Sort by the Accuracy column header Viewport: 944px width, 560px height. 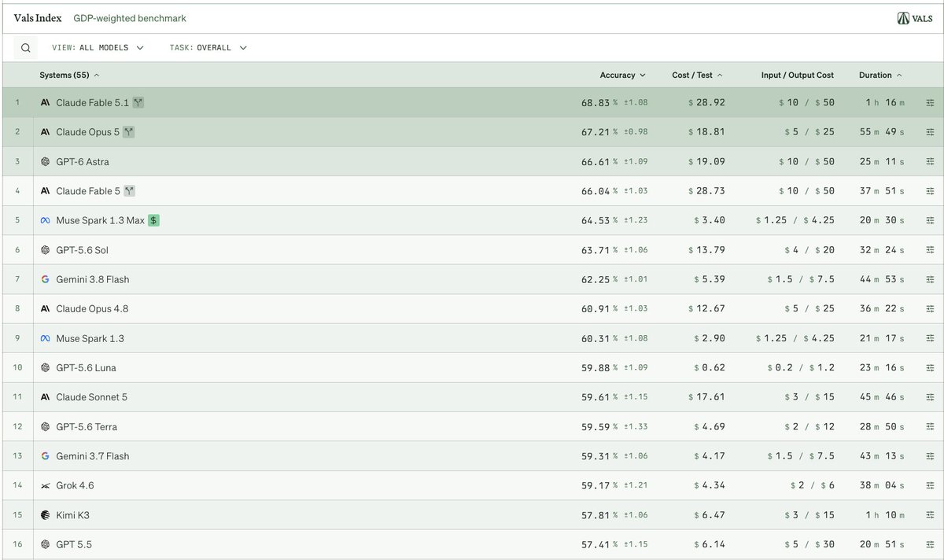pos(623,76)
